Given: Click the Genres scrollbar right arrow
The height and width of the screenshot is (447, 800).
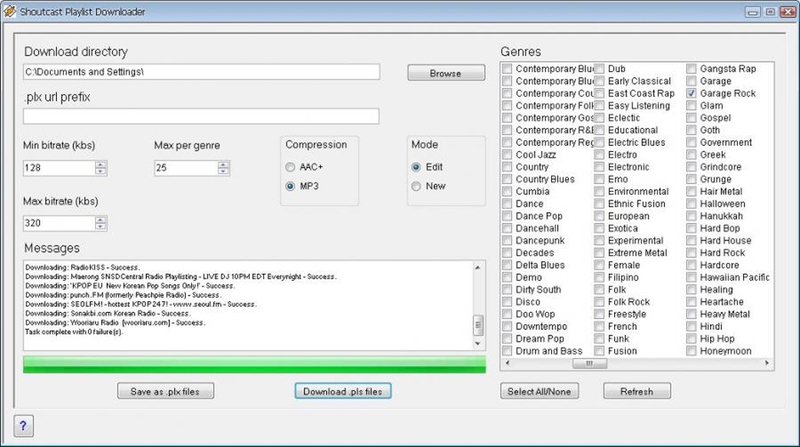Looking at the screenshot, I should click(x=767, y=363).
